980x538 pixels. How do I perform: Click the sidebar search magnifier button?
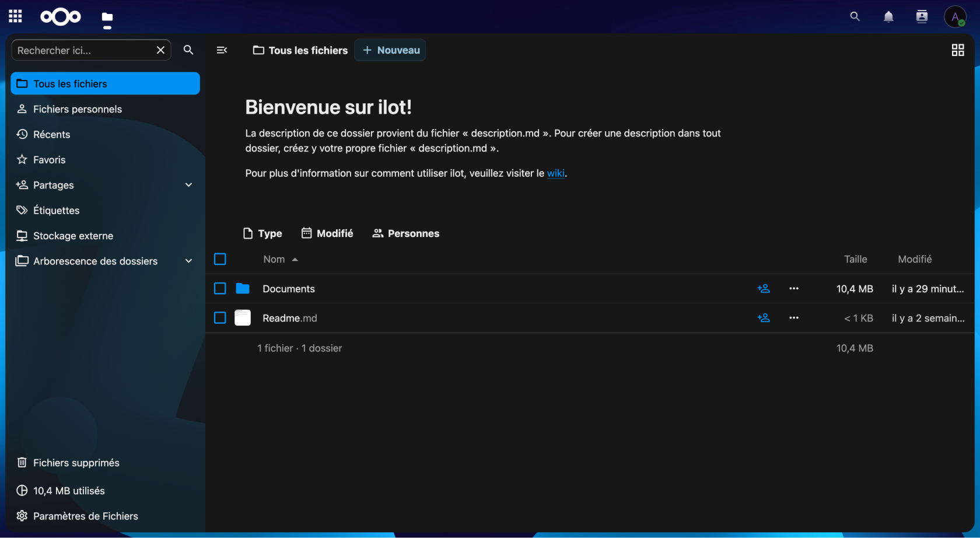pyautogui.click(x=188, y=50)
